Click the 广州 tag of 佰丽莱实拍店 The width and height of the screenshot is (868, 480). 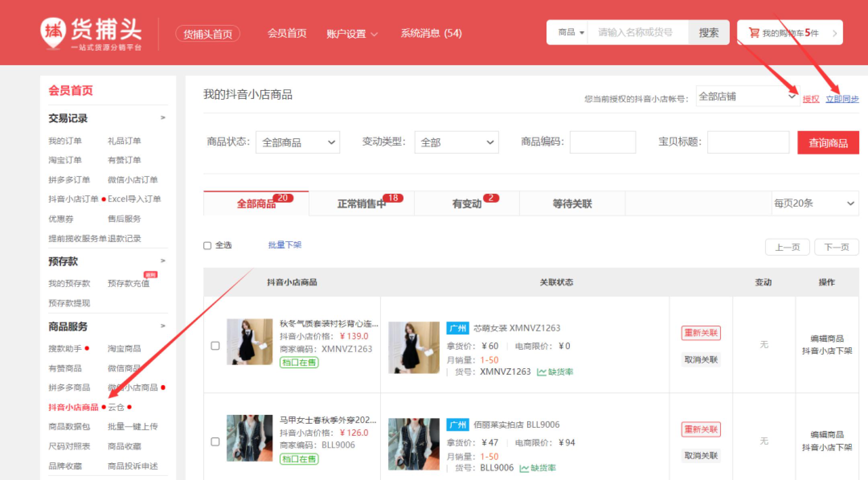[458, 425]
